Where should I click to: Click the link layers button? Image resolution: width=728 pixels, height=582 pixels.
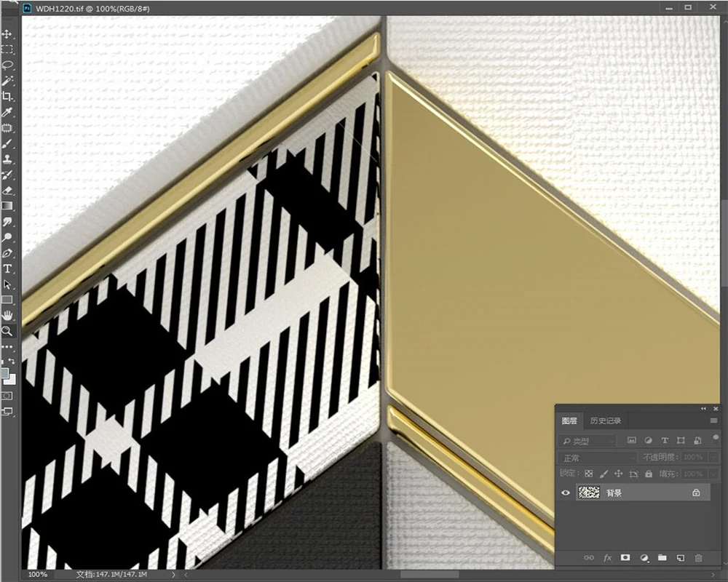589,558
